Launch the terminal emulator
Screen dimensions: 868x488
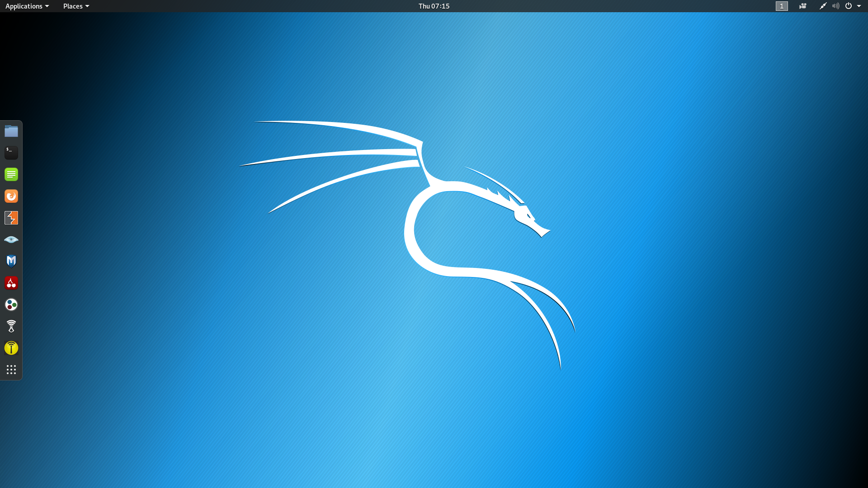pyautogui.click(x=11, y=152)
